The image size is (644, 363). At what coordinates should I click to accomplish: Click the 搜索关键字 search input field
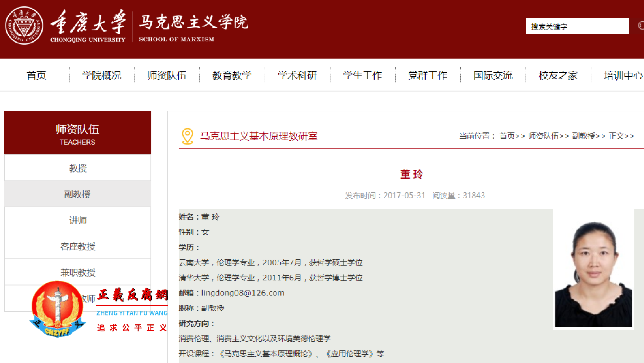point(577,26)
